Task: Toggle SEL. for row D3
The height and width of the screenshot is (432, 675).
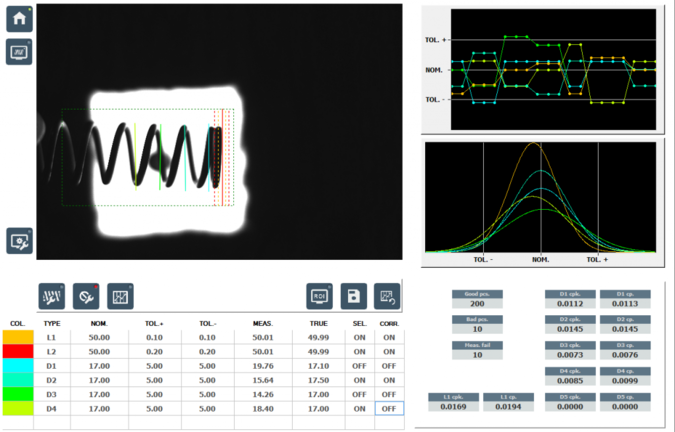Action: (x=359, y=394)
